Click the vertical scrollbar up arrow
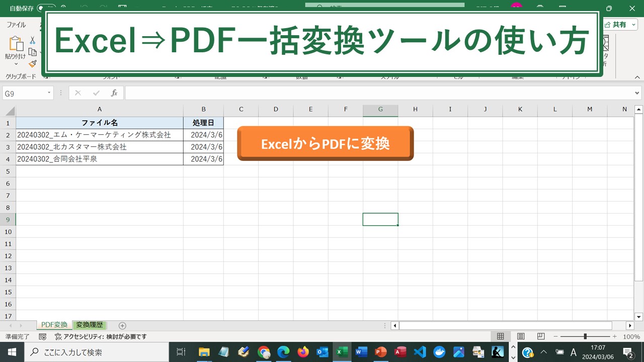The width and height of the screenshot is (644, 362). coord(638,109)
